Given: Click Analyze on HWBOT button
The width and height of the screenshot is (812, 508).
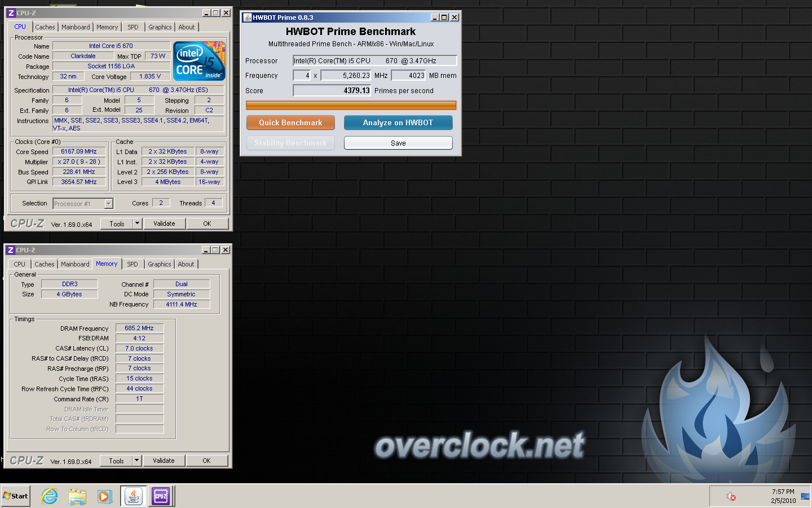Looking at the screenshot, I should (398, 122).
